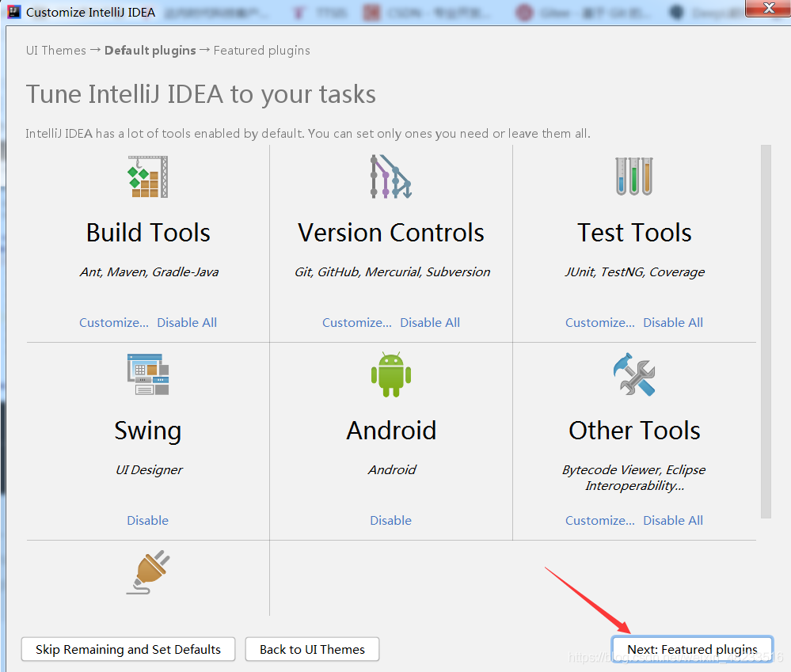Open Customize for Version Controls
The width and height of the screenshot is (791, 672).
(x=357, y=323)
